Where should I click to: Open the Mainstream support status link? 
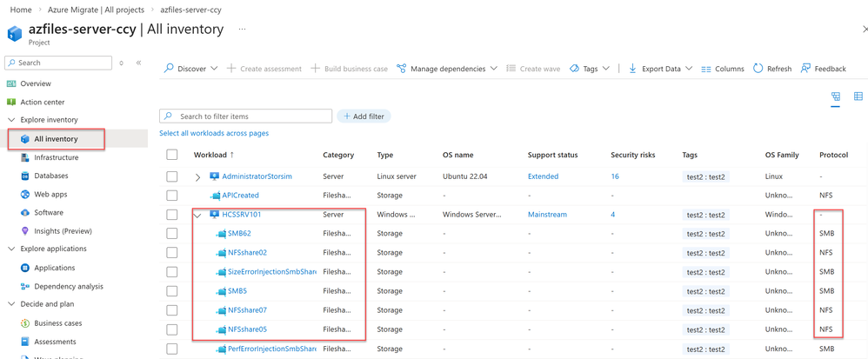[x=547, y=214]
